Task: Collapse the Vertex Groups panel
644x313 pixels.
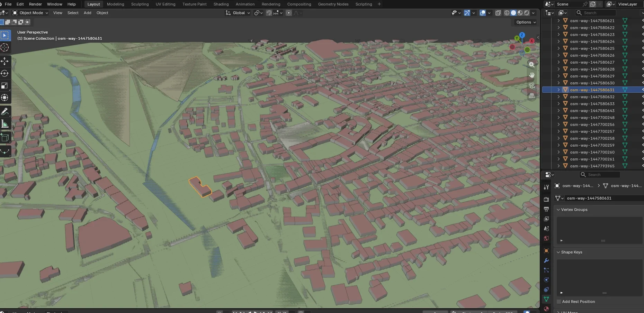Action: tap(558, 210)
